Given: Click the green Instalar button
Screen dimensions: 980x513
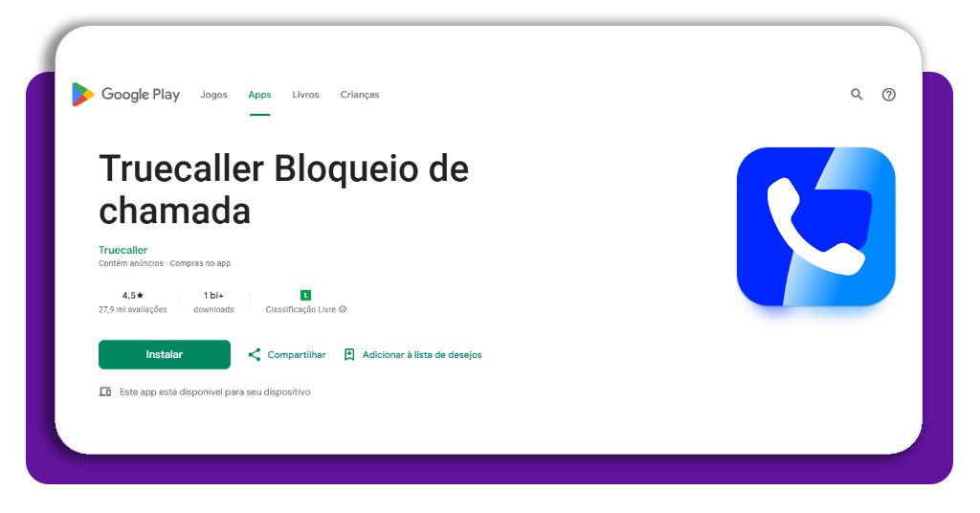Looking at the screenshot, I should [x=165, y=354].
